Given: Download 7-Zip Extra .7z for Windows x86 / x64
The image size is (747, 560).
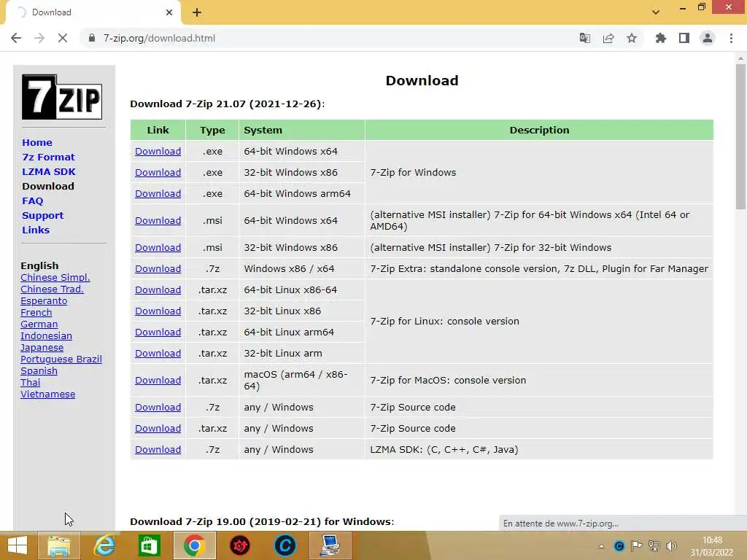Looking at the screenshot, I should point(158,268).
